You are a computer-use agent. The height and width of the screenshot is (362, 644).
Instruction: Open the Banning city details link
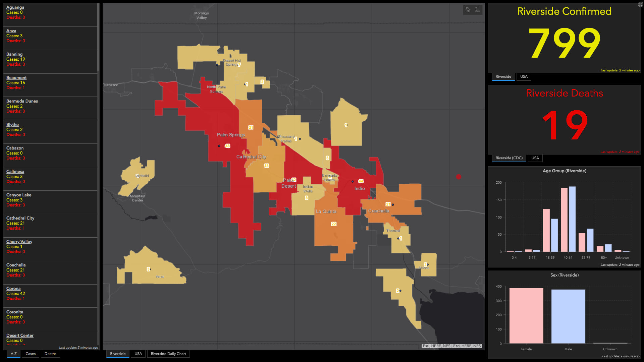click(14, 54)
